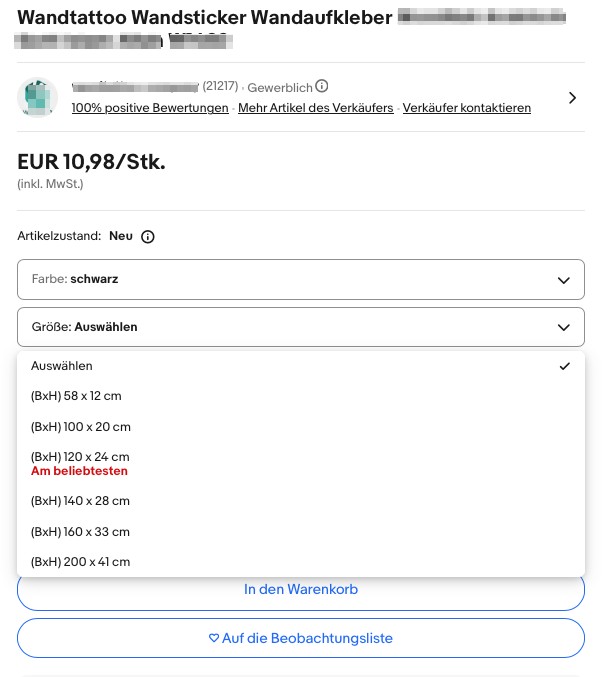Click the heart icon on Beobachtungsliste button
608x677 pixels.
213,638
